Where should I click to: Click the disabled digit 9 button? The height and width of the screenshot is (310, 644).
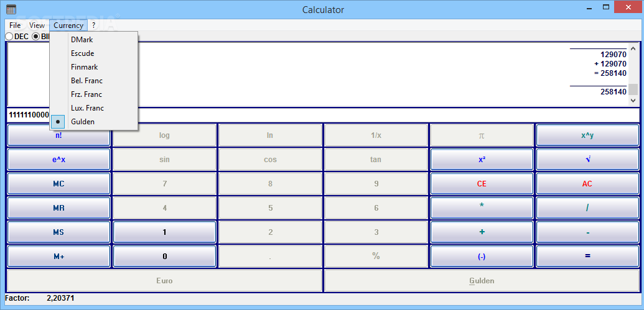click(x=376, y=184)
